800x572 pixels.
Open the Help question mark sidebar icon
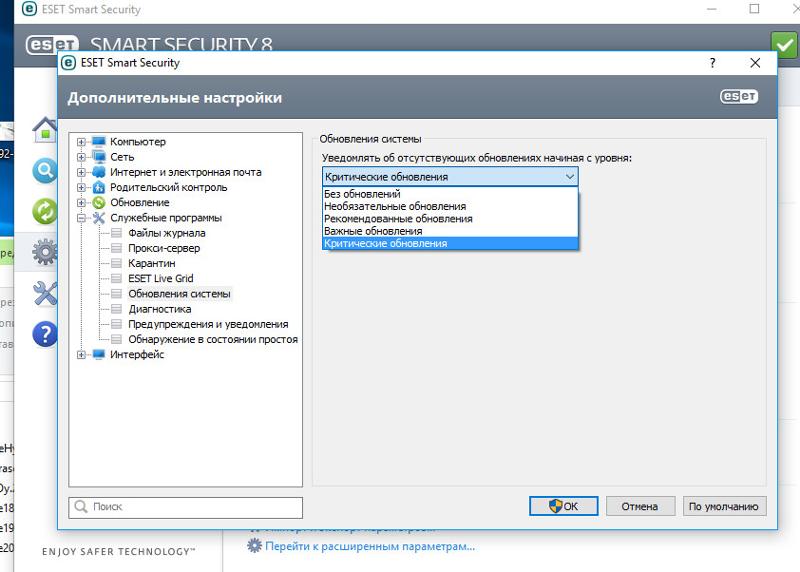point(45,335)
